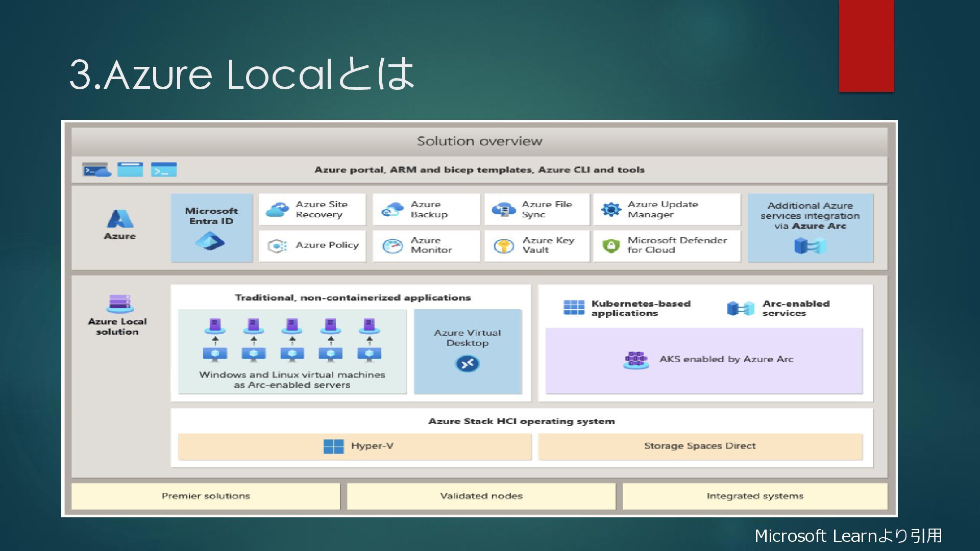Click the Hyper-V Windows logo icon
Screen dimensions: 980x551
[333, 446]
